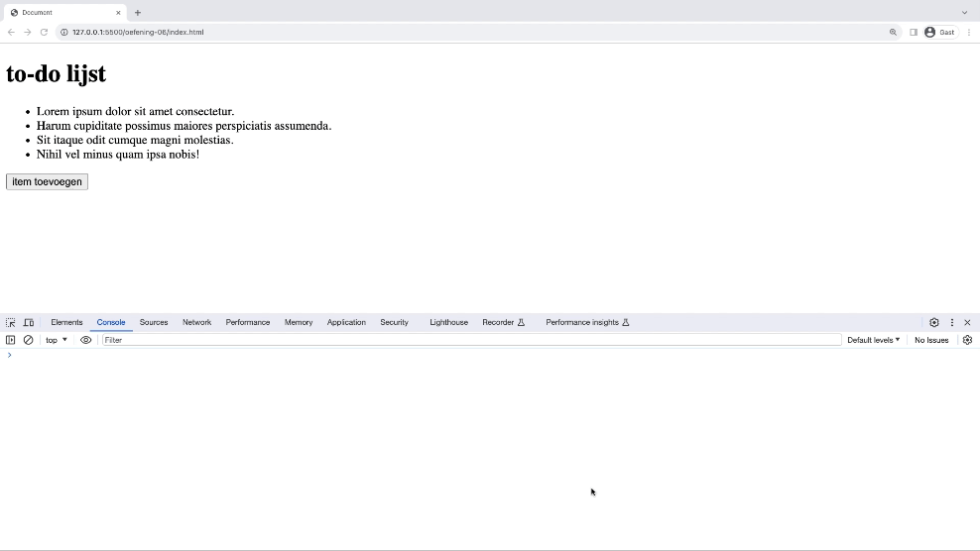
Task: Expand the top JavaScript context dropdown
Action: [57, 340]
